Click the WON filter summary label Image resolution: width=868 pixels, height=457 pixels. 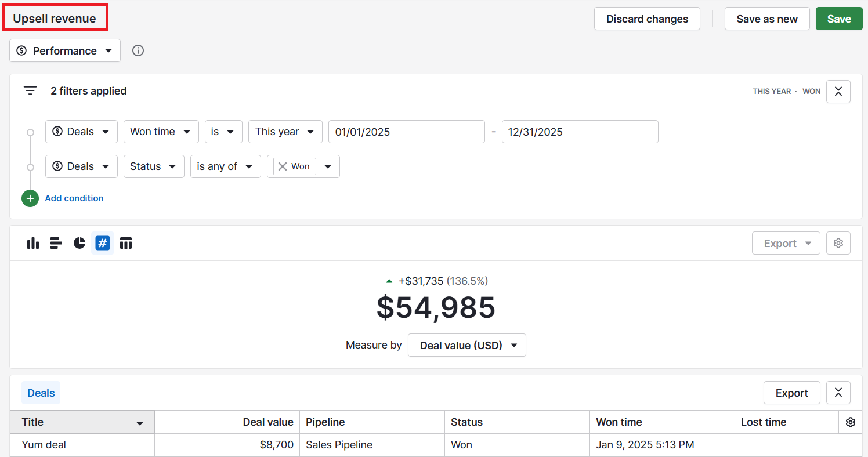point(812,91)
